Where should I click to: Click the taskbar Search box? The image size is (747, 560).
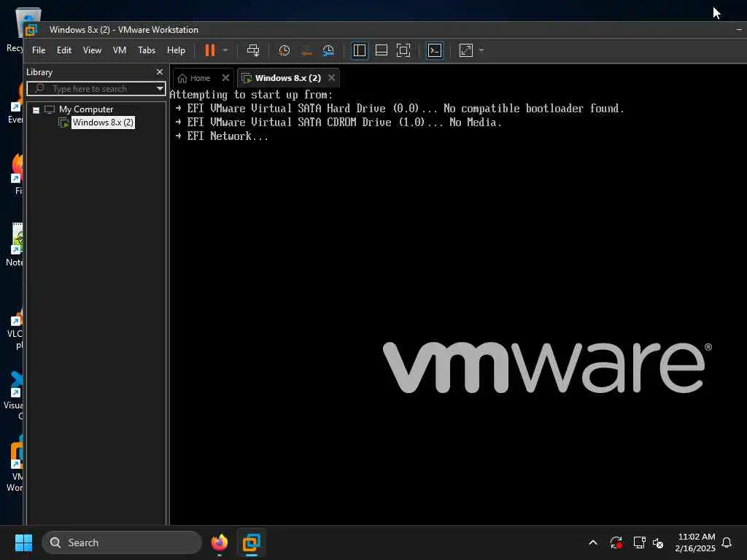122,542
